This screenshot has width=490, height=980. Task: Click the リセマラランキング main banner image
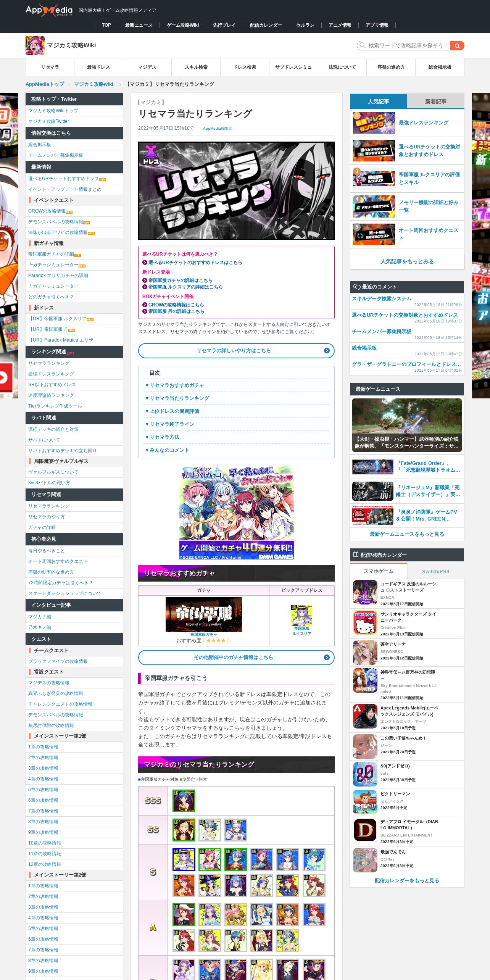coord(236,191)
